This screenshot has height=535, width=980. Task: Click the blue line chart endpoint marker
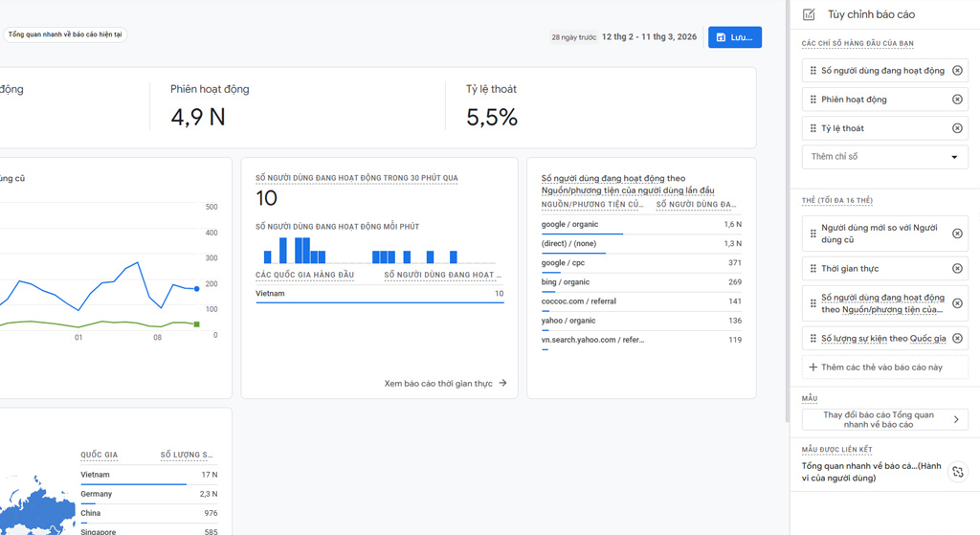tap(197, 289)
